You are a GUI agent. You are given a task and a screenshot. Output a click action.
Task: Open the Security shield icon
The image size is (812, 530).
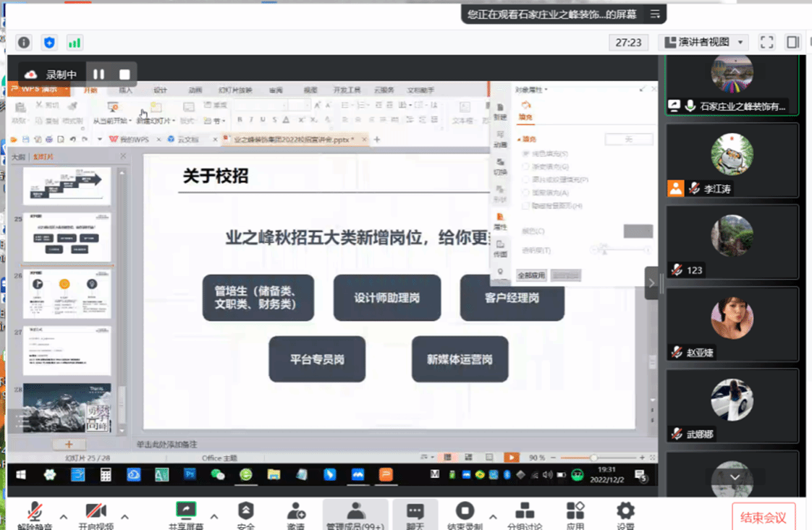246,513
